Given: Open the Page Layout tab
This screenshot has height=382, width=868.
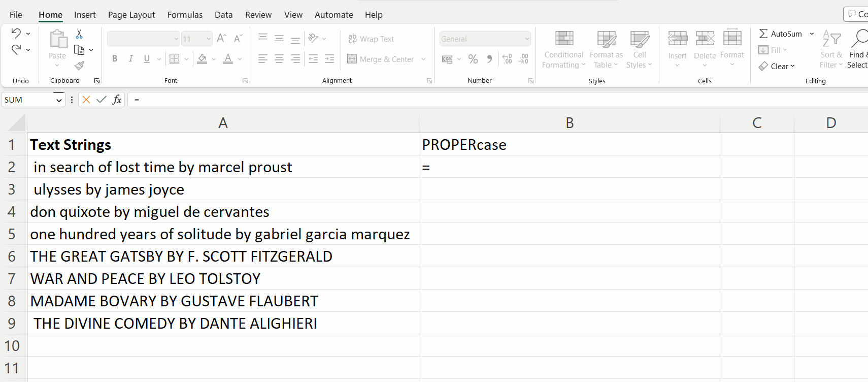Looking at the screenshot, I should click(x=131, y=15).
